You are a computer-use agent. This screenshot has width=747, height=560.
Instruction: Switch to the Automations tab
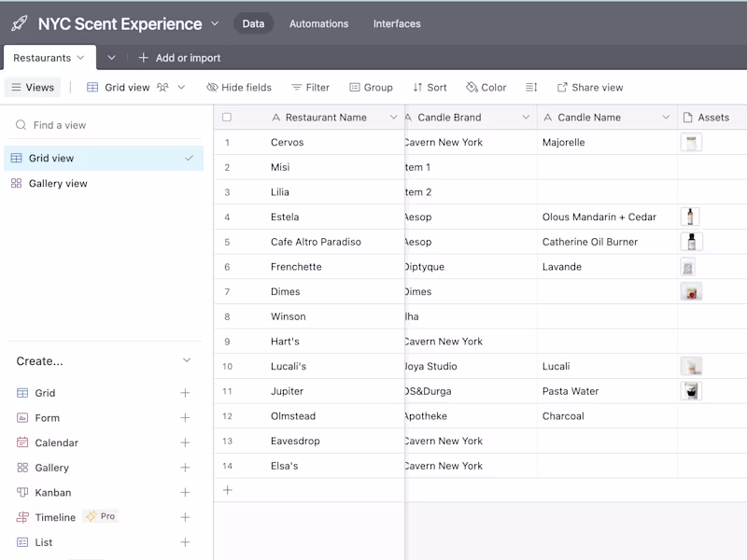click(318, 24)
